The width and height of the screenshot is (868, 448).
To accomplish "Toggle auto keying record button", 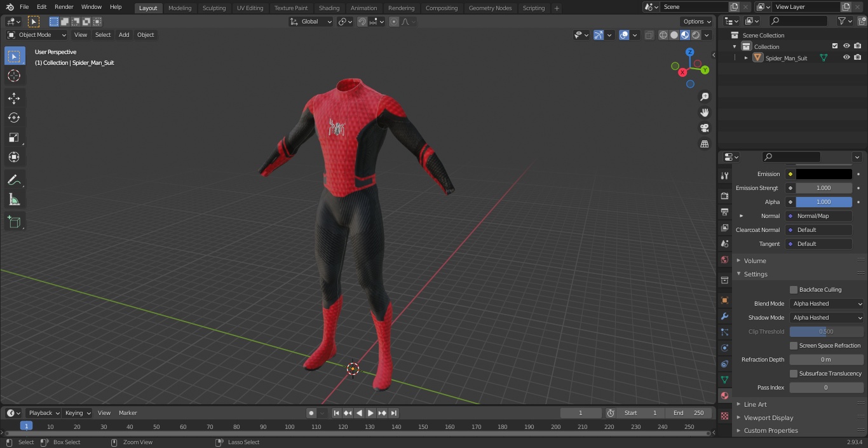I will pyautogui.click(x=311, y=413).
